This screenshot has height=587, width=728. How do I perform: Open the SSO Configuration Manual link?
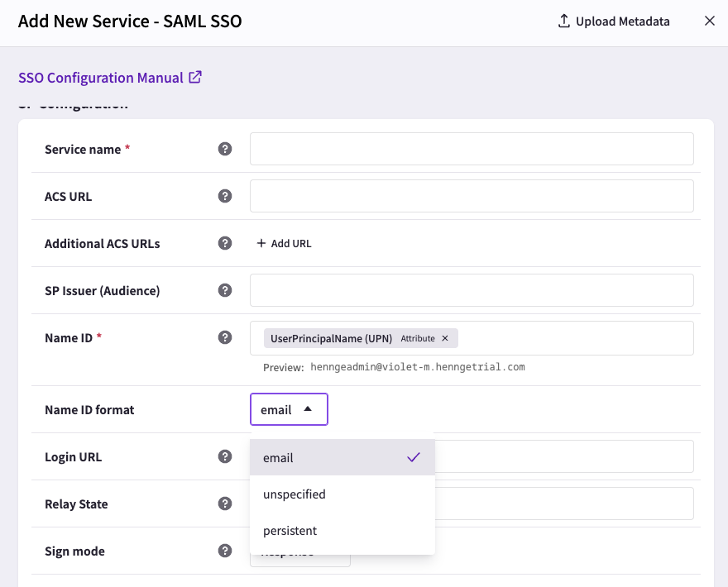[110, 78]
